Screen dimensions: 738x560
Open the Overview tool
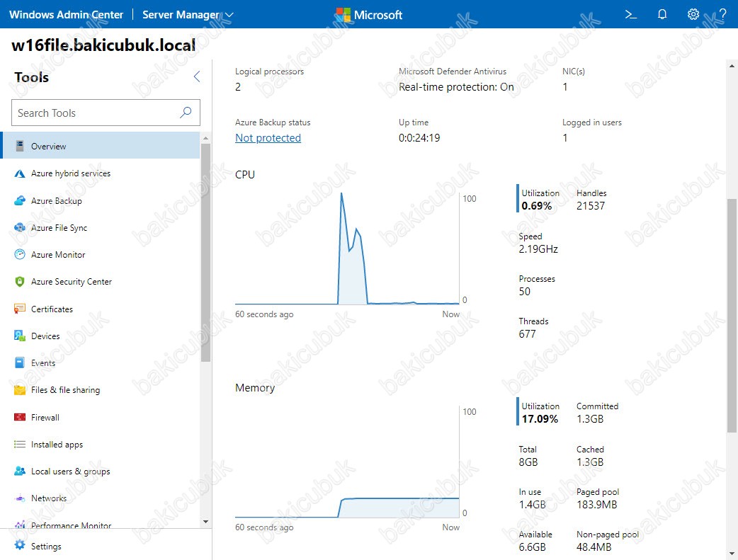coord(101,145)
